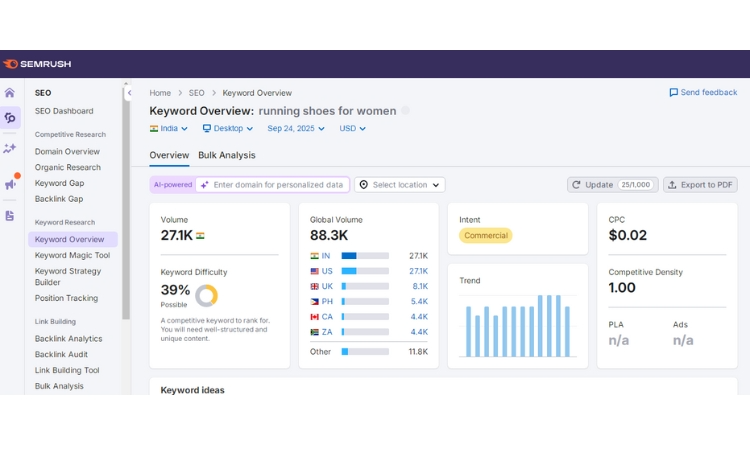Open the Home icon in left rail
This screenshot has height=450, width=750.
10,93
